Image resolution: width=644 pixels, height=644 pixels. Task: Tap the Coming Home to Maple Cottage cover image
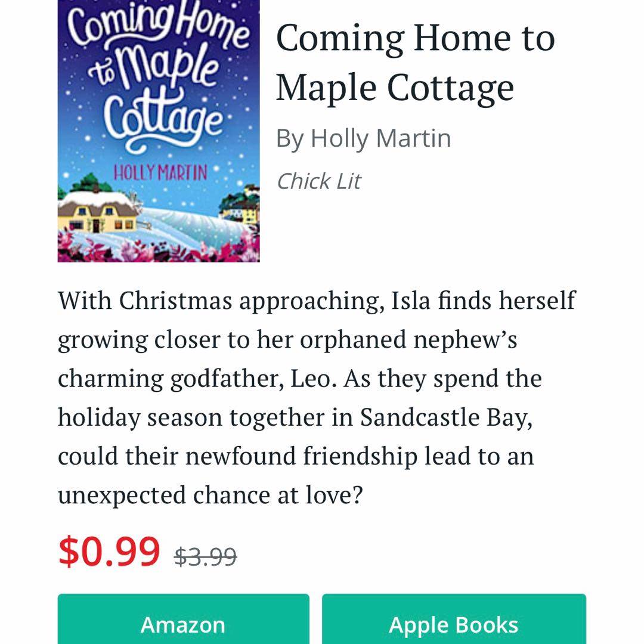159,131
